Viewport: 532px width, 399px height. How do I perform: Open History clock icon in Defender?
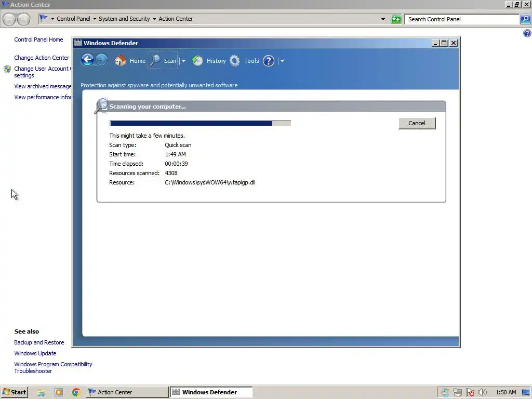pos(197,61)
